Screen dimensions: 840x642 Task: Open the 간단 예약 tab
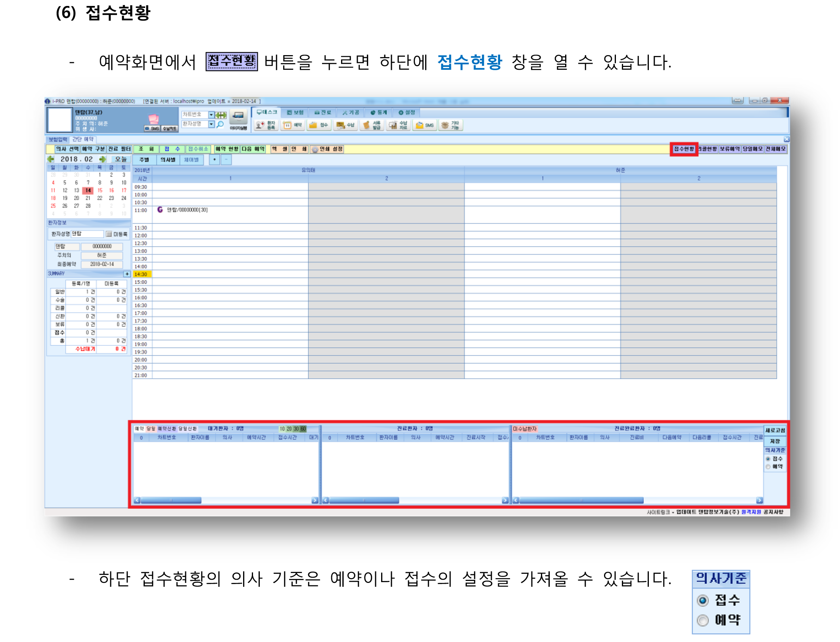point(83,140)
